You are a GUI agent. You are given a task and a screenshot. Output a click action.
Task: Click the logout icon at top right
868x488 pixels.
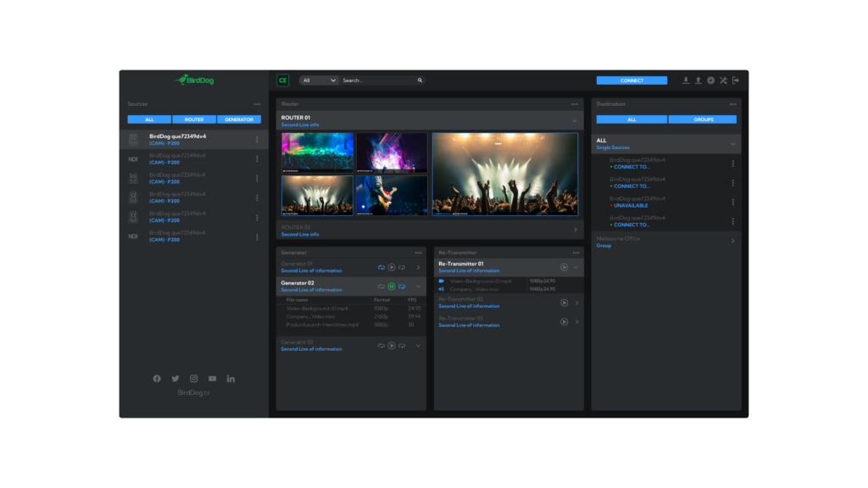click(736, 80)
